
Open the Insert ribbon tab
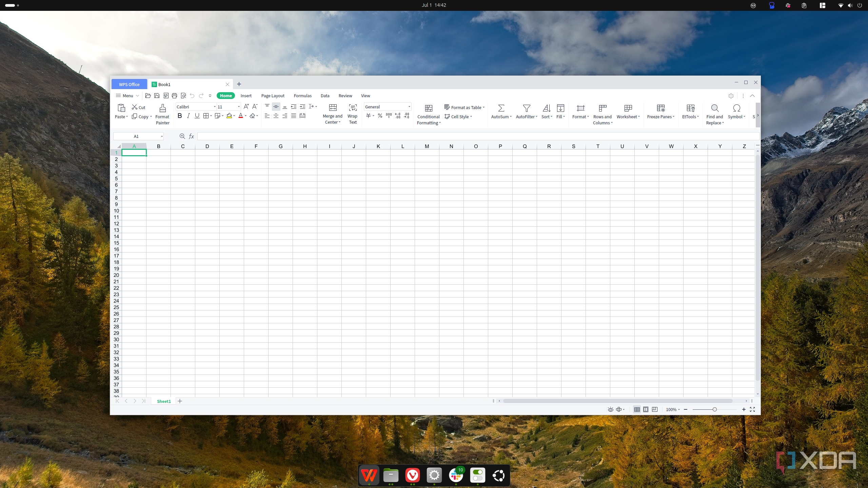pyautogui.click(x=246, y=96)
